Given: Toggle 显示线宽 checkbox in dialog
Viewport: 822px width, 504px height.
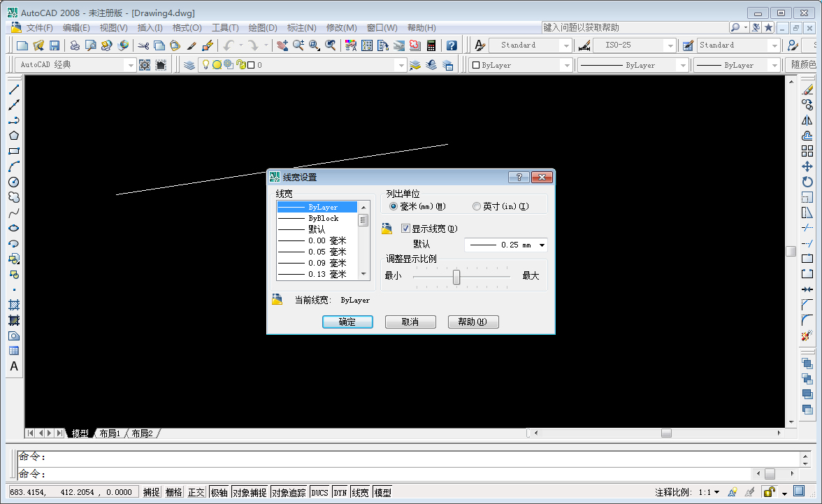Looking at the screenshot, I should point(405,228).
